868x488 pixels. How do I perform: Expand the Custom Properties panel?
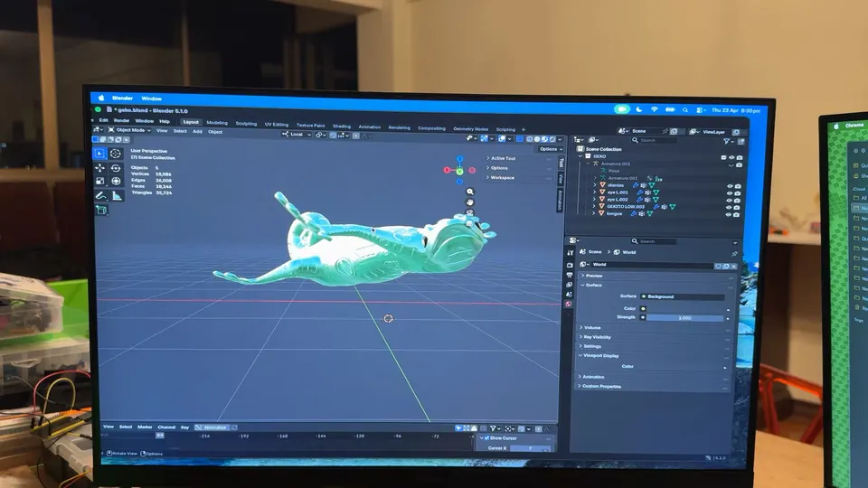(x=599, y=386)
